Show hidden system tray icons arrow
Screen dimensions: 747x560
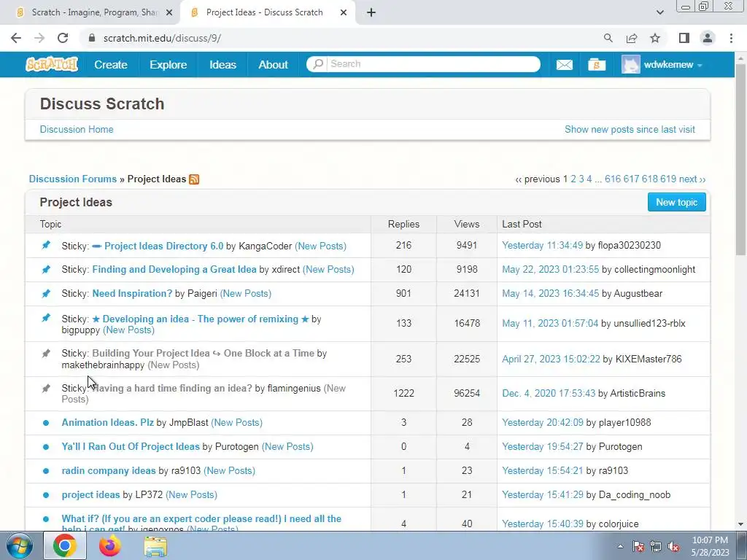click(x=620, y=547)
